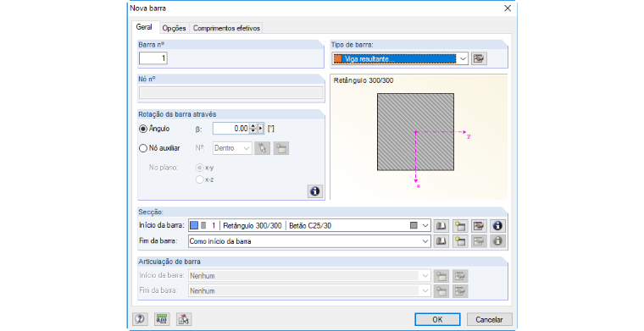Switch to the Geral tab

point(144,27)
